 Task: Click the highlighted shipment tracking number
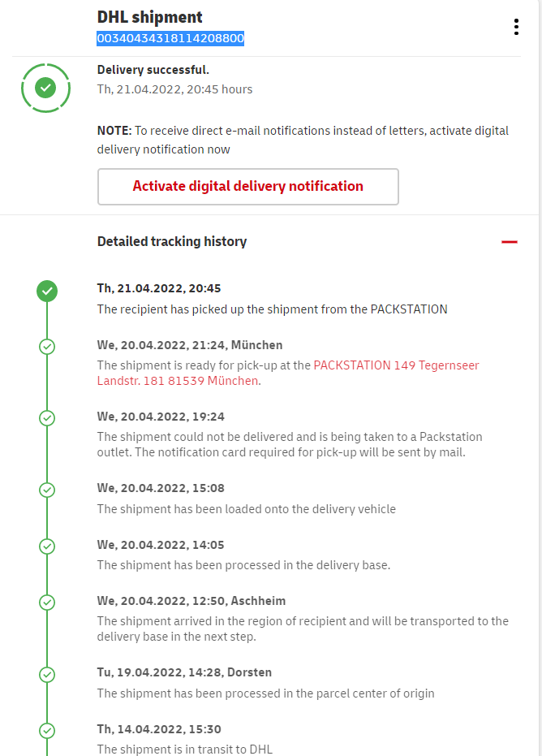coord(170,38)
